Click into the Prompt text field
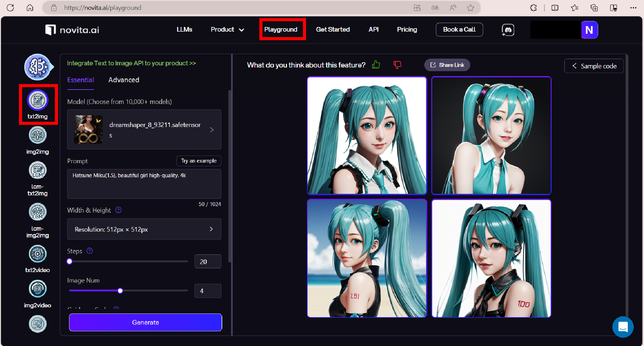Viewport: 644px width, 346px height. tap(144, 184)
